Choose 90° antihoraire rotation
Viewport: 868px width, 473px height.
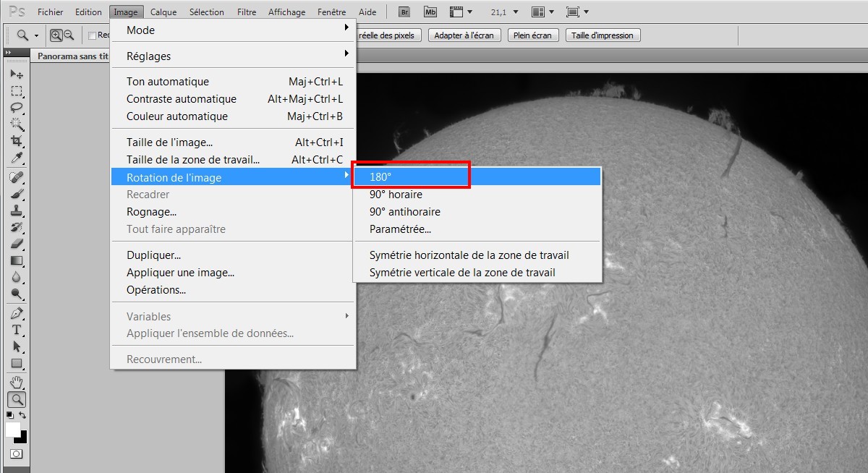(x=477, y=211)
